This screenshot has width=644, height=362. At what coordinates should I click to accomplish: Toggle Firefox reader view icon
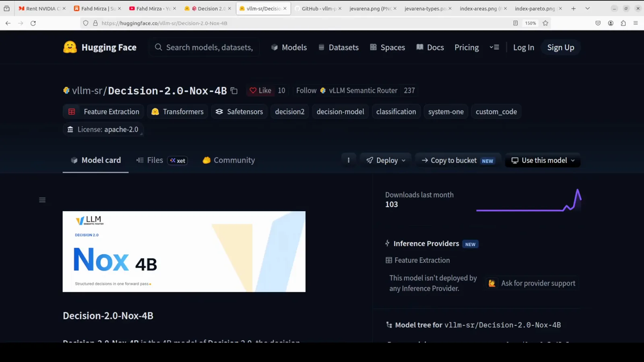point(515,23)
